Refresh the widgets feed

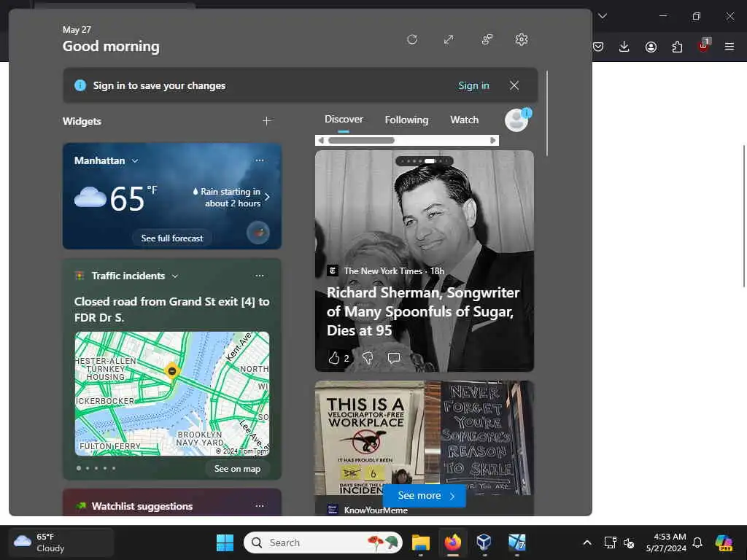412,39
